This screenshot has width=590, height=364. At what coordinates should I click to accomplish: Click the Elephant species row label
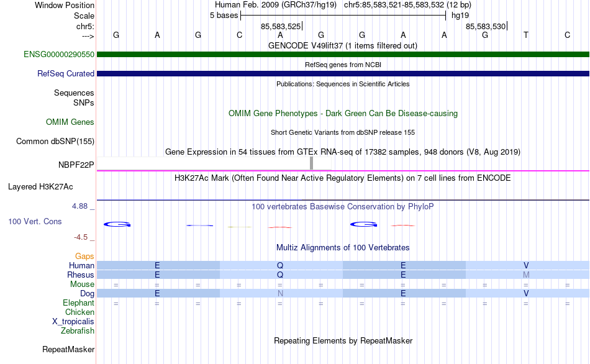coord(78,303)
